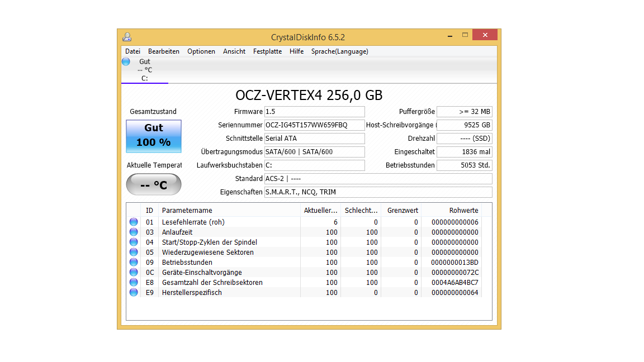Select Gesamtzahl der Schreibsektoren parameter name
644x362 pixels.
[x=212, y=282]
